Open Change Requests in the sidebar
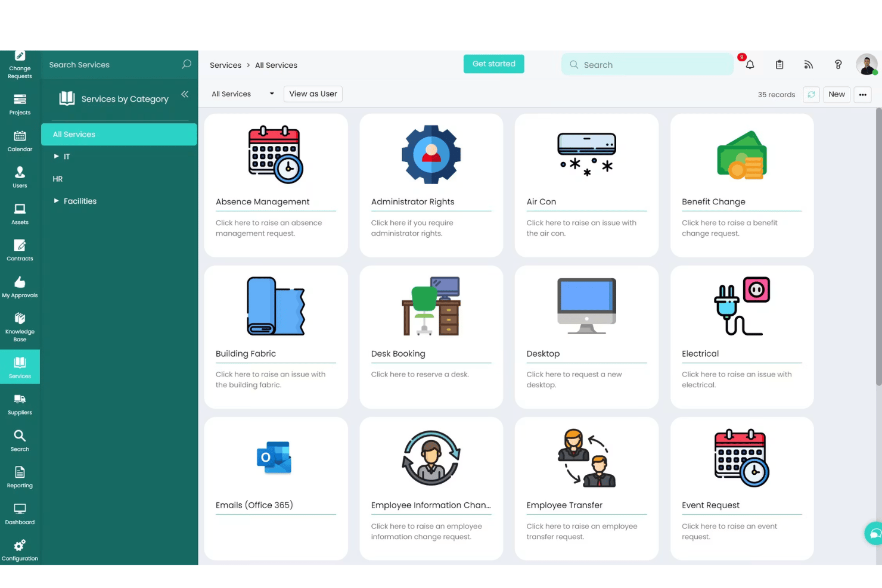 point(20,65)
